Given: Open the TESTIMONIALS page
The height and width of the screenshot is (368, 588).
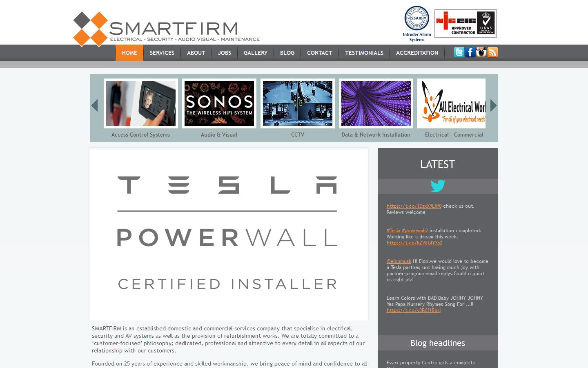Looking at the screenshot, I should pyautogui.click(x=364, y=53).
